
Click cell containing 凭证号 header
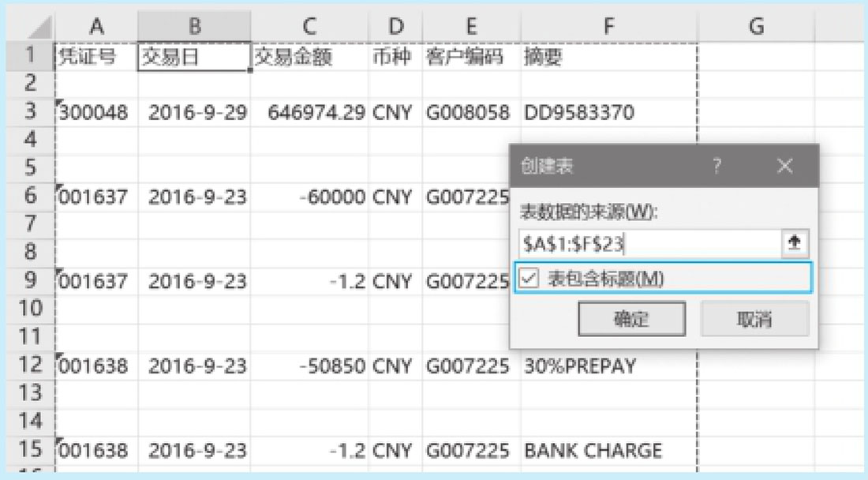tap(96, 57)
